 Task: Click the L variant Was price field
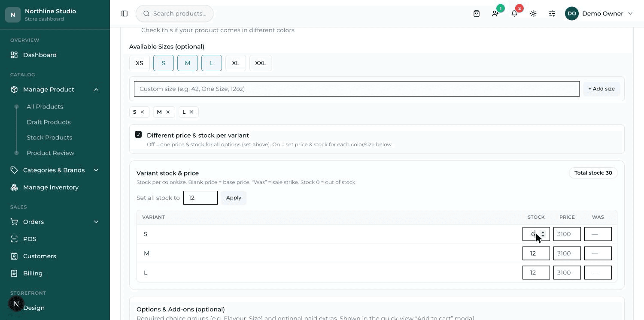598,273
